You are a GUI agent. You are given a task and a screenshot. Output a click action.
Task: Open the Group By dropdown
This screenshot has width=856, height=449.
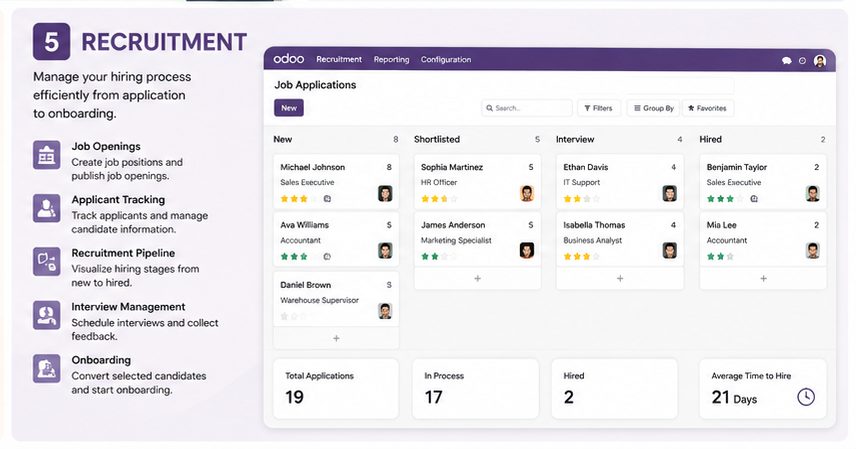pyautogui.click(x=653, y=108)
